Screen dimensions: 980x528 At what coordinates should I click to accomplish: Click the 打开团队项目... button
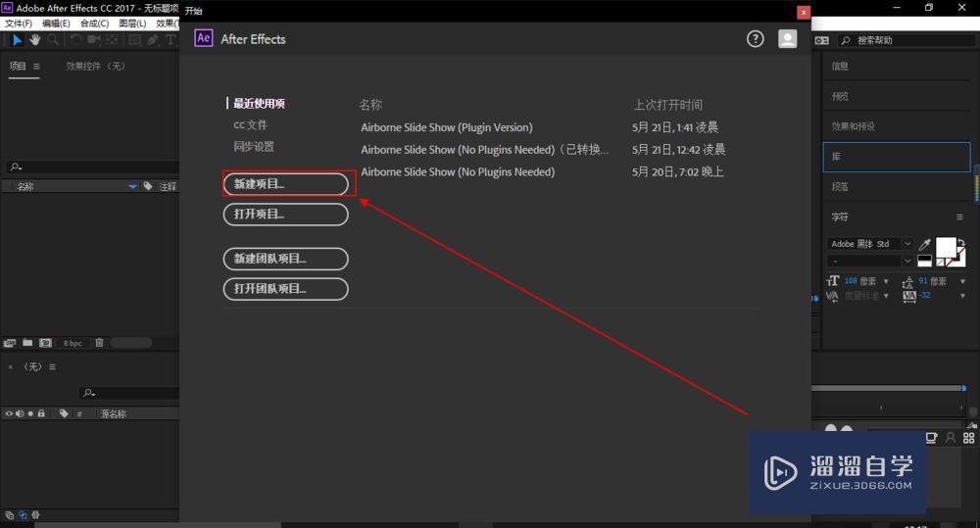(285, 289)
